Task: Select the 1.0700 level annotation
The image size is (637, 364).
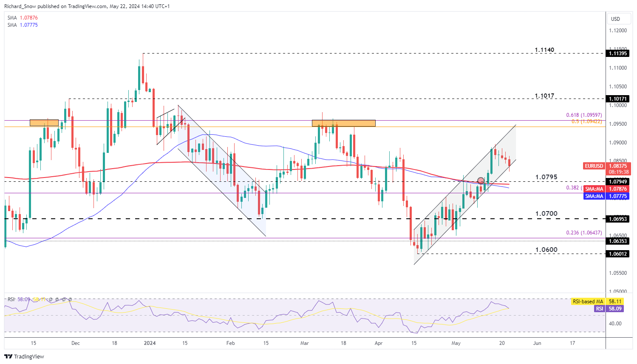Action: (x=546, y=214)
